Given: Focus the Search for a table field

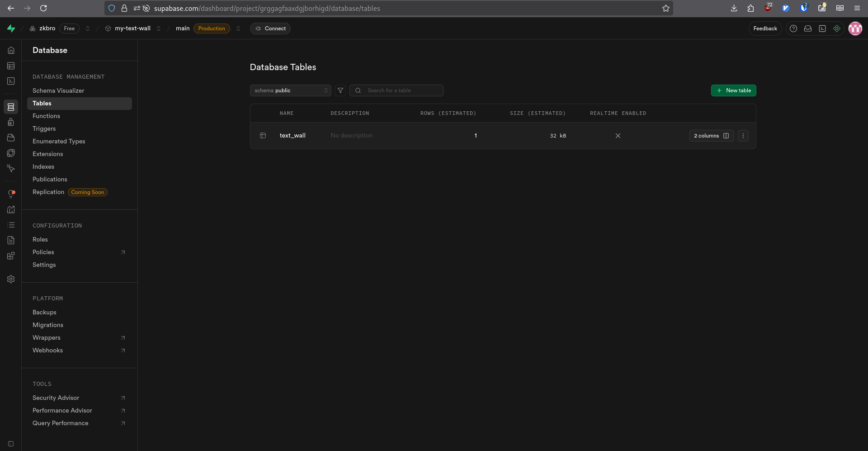Looking at the screenshot, I should tap(402, 90).
